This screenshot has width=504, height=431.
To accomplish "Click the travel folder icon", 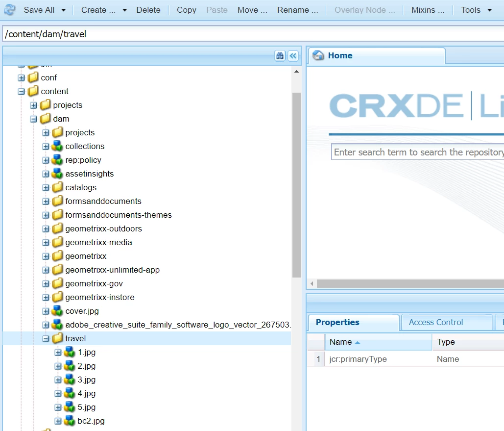I will 57,338.
